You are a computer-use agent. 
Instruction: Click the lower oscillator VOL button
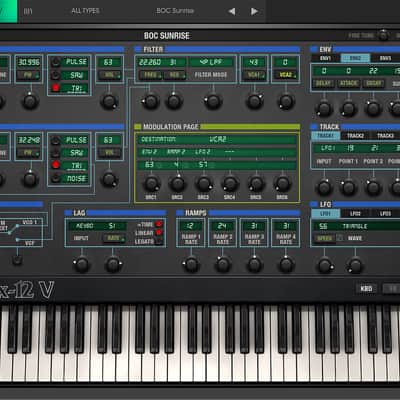(109, 153)
